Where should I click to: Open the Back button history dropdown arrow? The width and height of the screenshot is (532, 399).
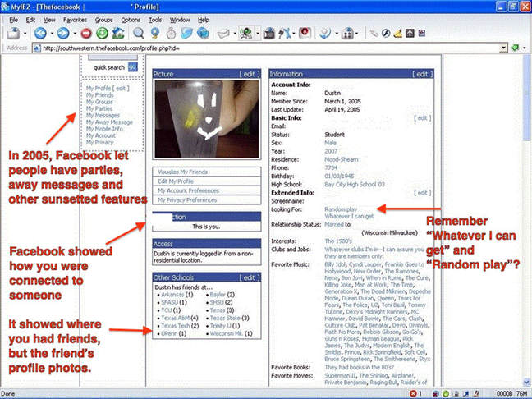pyautogui.click(x=51, y=33)
